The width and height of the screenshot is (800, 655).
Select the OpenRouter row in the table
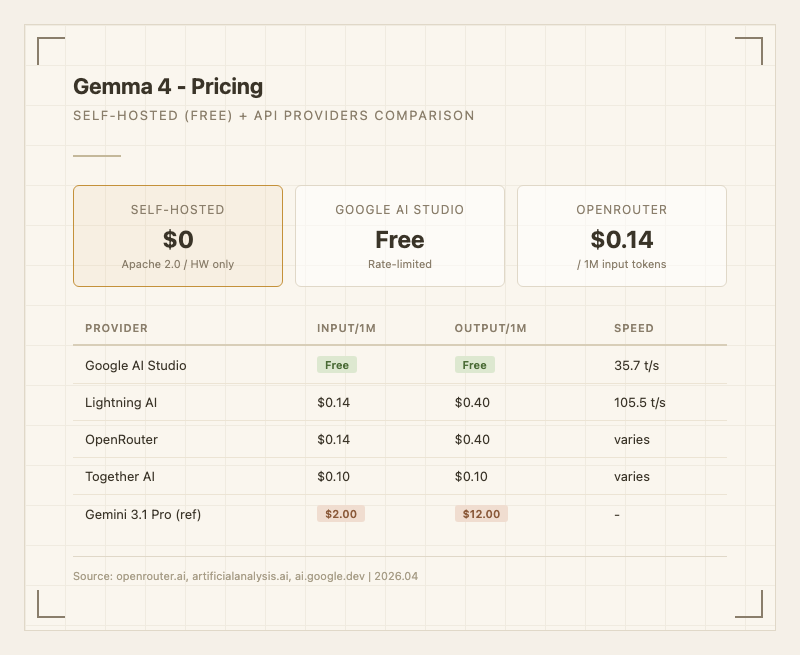[121, 440]
